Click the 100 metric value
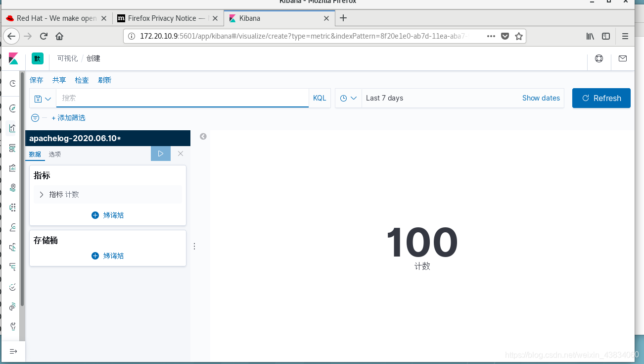644x364 pixels. [422, 243]
